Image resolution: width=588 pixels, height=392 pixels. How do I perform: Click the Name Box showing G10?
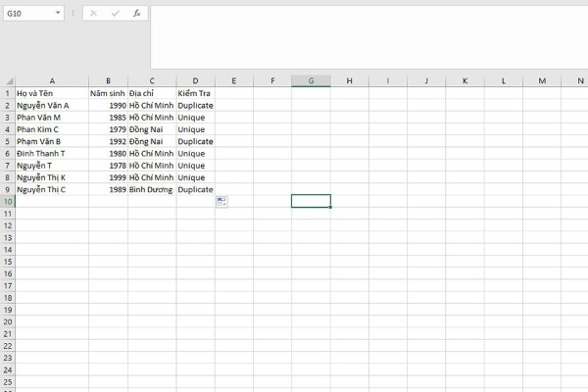pyautogui.click(x=27, y=14)
